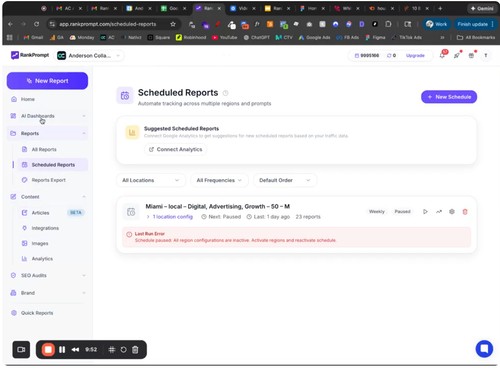Collapse the Content section chevron
This screenshot has height=369, width=500.
click(84, 197)
